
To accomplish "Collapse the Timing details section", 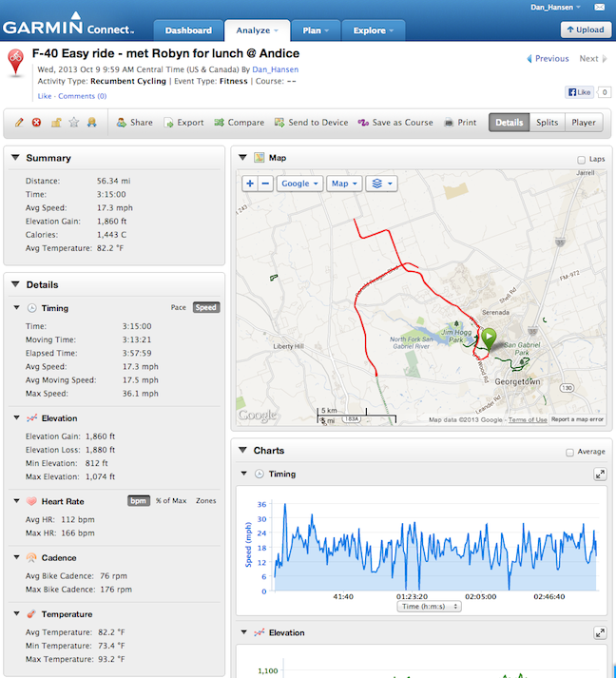I will click(x=16, y=307).
